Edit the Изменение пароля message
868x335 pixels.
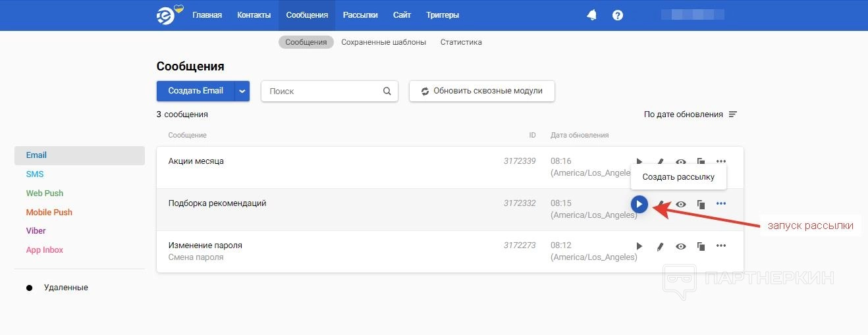(x=660, y=246)
